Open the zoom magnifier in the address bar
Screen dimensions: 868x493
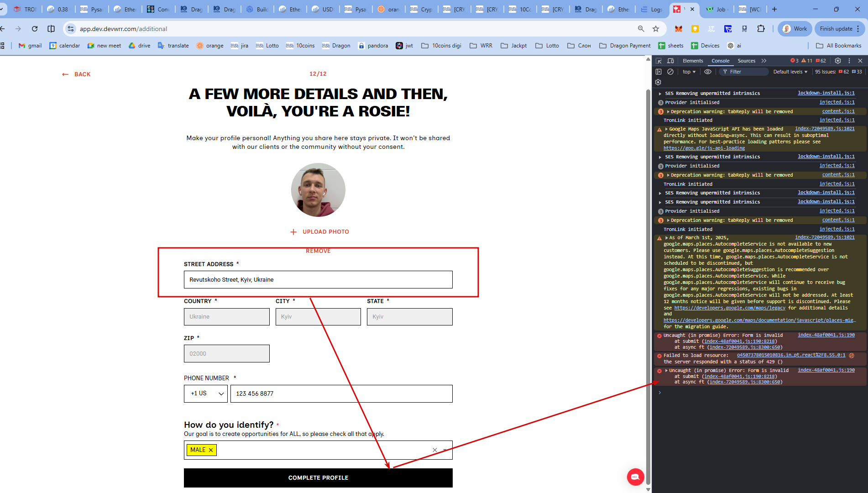click(641, 29)
